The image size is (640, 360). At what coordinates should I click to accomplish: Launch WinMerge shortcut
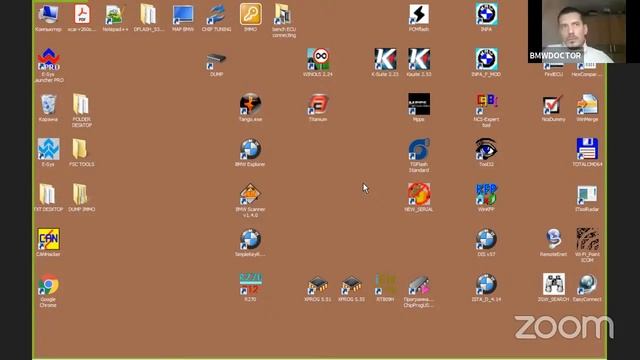click(587, 104)
